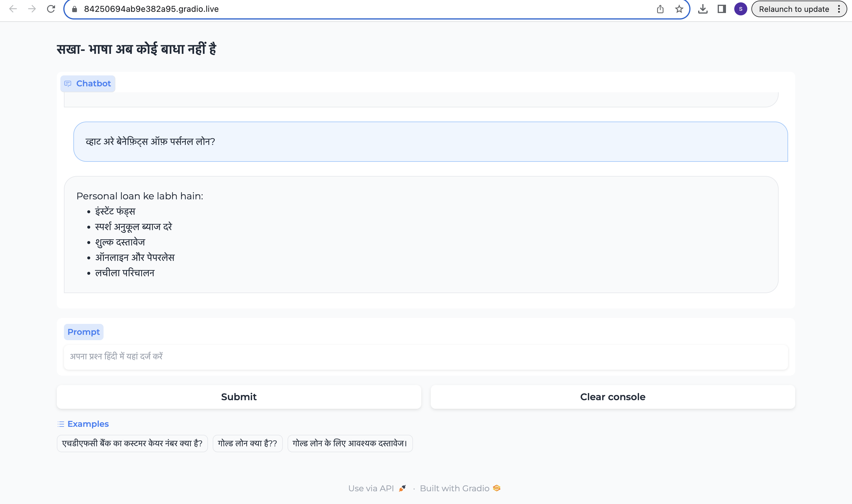Open the purple profile avatar
852x504 pixels.
tap(740, 9)
